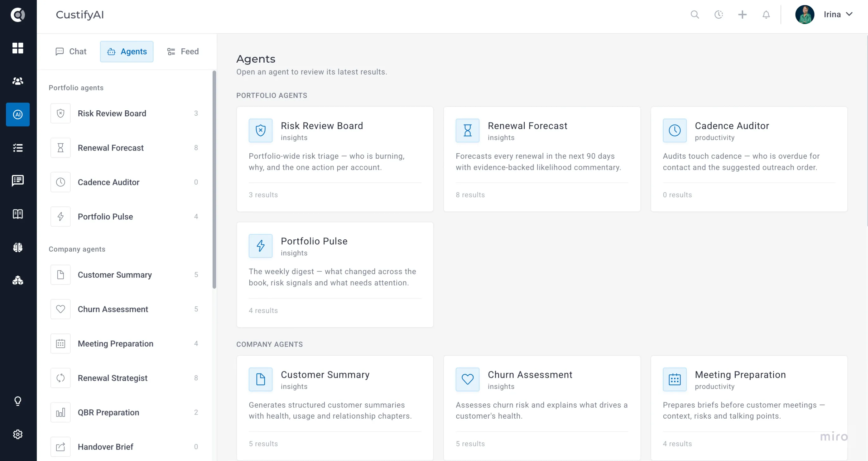Switch to the Feed tab

click(x=183, y=52)
